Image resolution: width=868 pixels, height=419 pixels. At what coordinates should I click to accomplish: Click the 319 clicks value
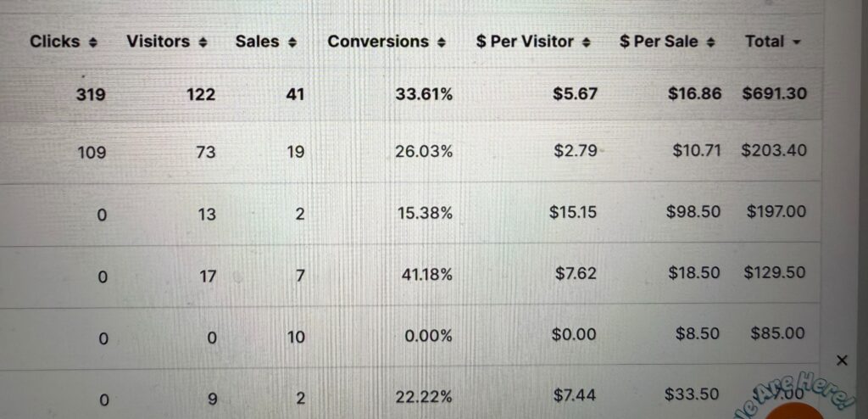[91, 94]
